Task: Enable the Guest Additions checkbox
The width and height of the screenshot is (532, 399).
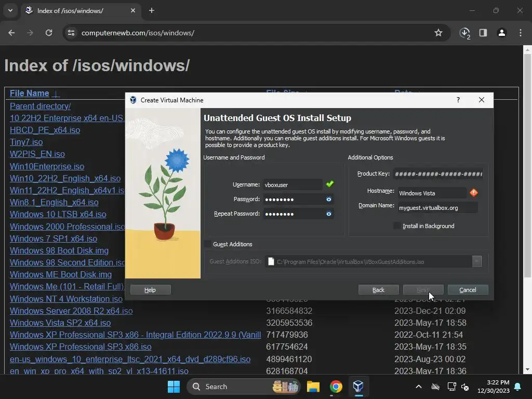Action: (x=207, y=244)
